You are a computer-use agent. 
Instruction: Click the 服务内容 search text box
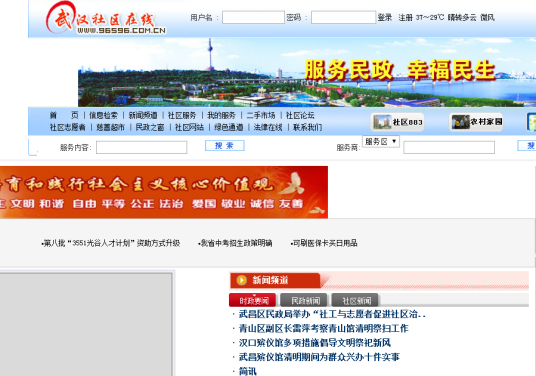click(x=142, y=148)
